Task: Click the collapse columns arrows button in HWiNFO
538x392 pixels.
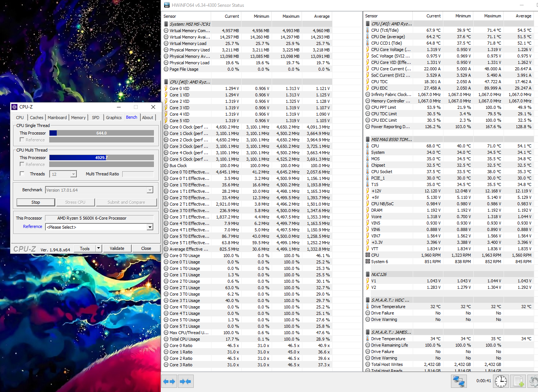Action: pos(185,381)
